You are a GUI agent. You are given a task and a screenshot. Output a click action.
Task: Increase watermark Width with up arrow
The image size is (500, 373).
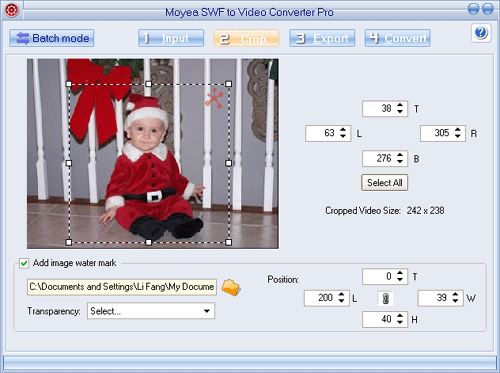pyautogui.click(x=455, y=294)
